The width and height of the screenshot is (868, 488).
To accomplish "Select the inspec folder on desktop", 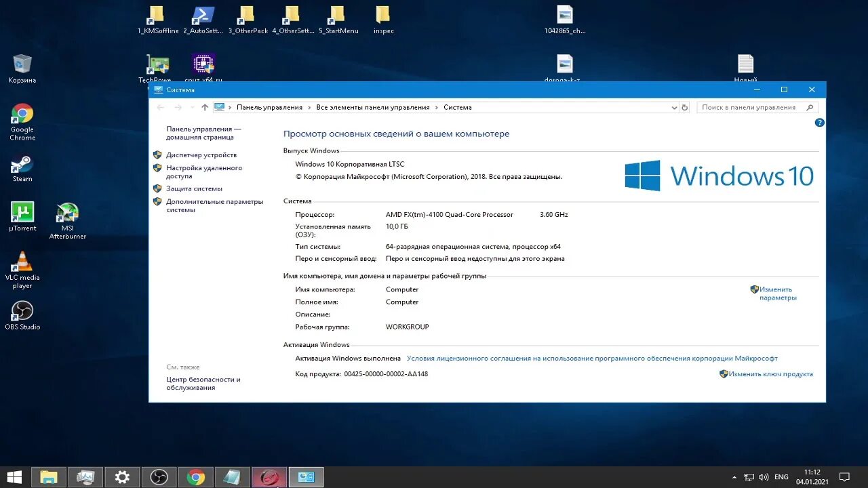I will click(x=383, y=20).
